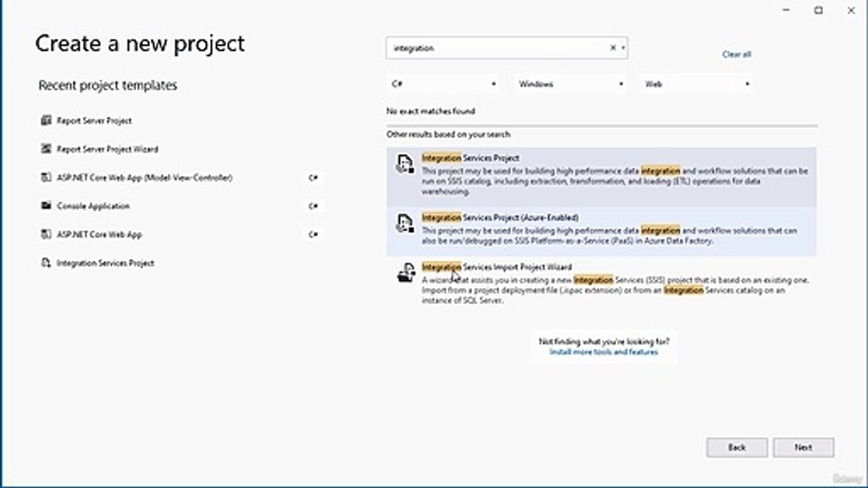Clear the search box with X
This screenshot has width=868, height=488.
pos(613,48)
